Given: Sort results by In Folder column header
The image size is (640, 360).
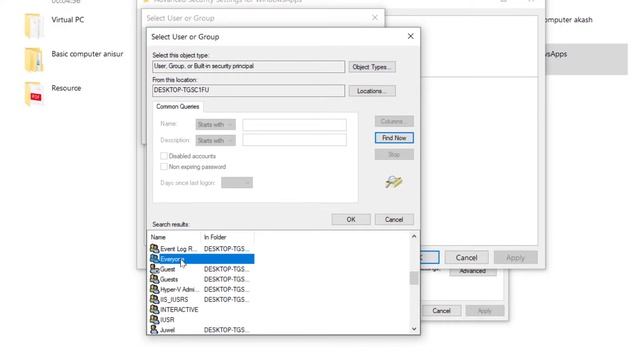Looking at the screenshot, I should point(227,237).
